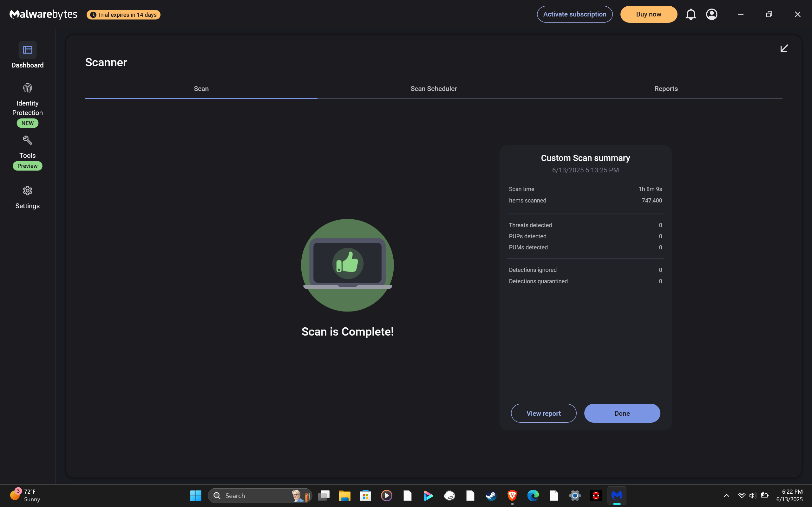Click the View report button
Screen dimensions: 812x507
click(543, 413)
